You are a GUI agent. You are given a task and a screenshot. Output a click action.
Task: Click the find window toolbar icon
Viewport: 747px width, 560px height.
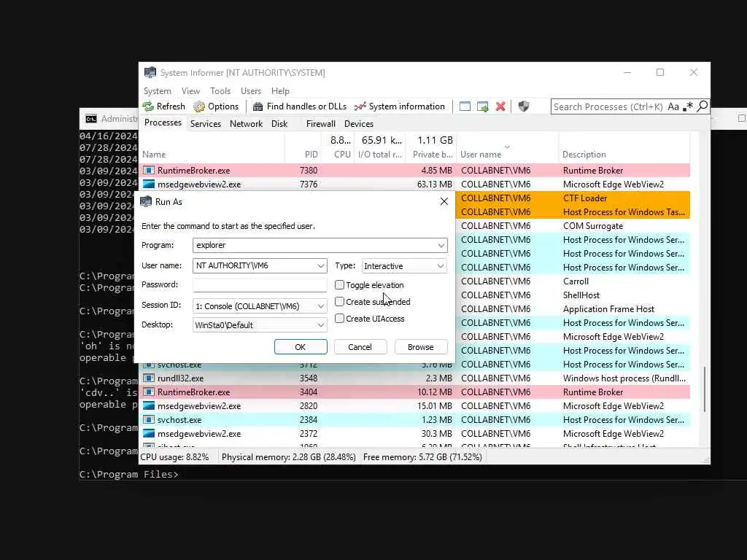click(x=465, y=106)
